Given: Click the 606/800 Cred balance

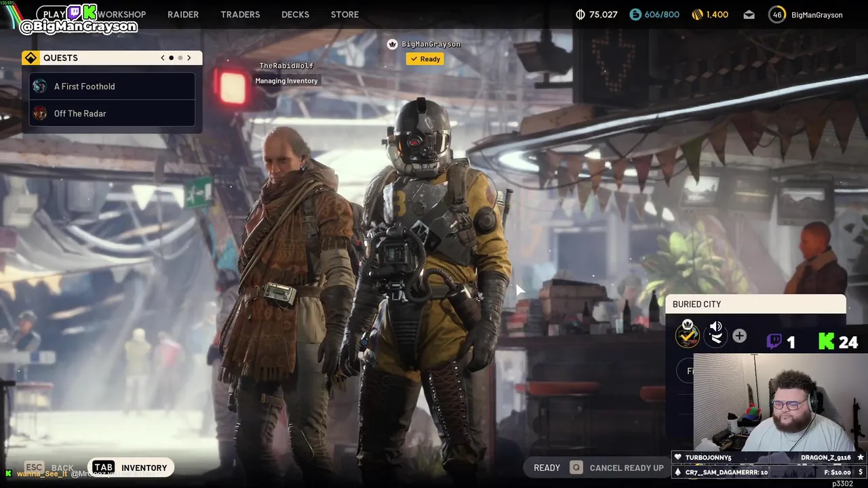Looking at the screenshot, I should pos(662,14).
